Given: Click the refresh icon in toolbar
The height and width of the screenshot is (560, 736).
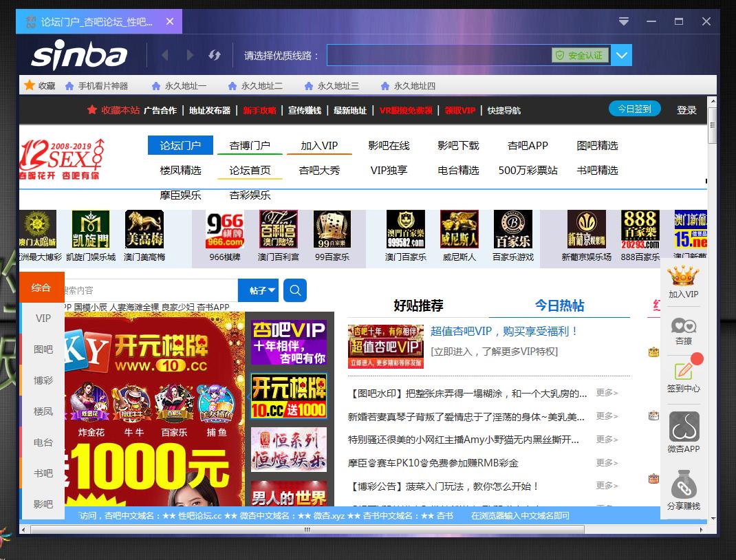Looking at the screenshot, I should 215,55.
